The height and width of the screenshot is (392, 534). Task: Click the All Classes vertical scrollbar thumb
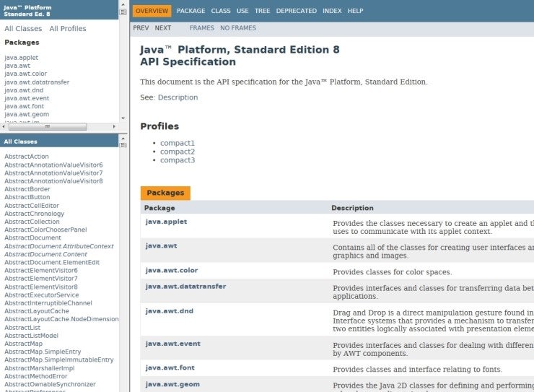coord(123,145)
